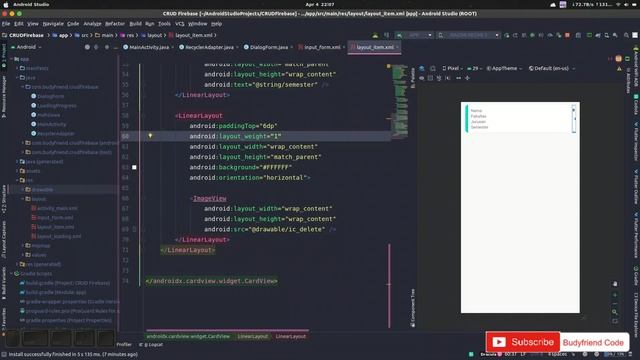Viewport: 640px width, 360px height.
Task: Open AppTheme dropdown in preview toolbar
Action: click(x=504, y=68)
